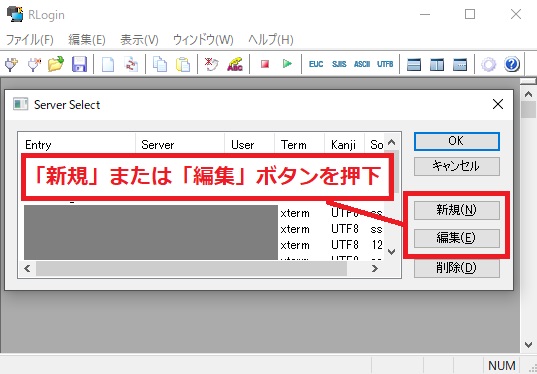Sort by the Server column header
This screenshot has height=374, width=537.
coord(180,145)
